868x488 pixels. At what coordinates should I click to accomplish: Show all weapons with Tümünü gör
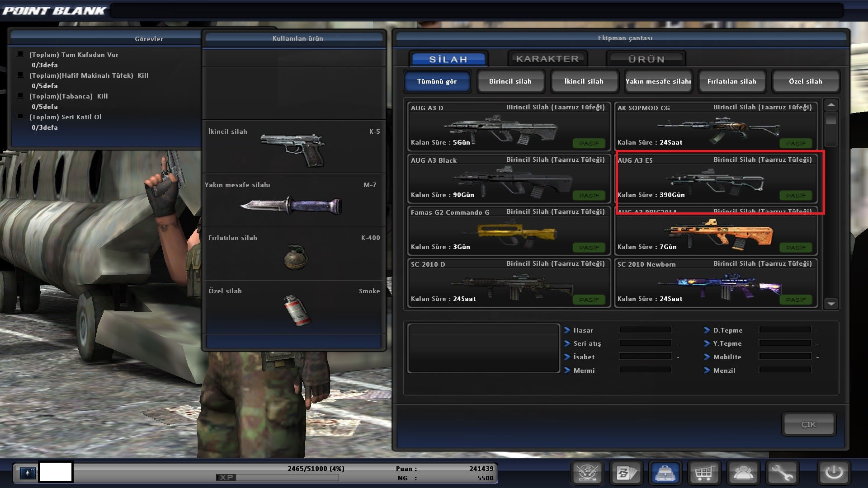(437, 81)
